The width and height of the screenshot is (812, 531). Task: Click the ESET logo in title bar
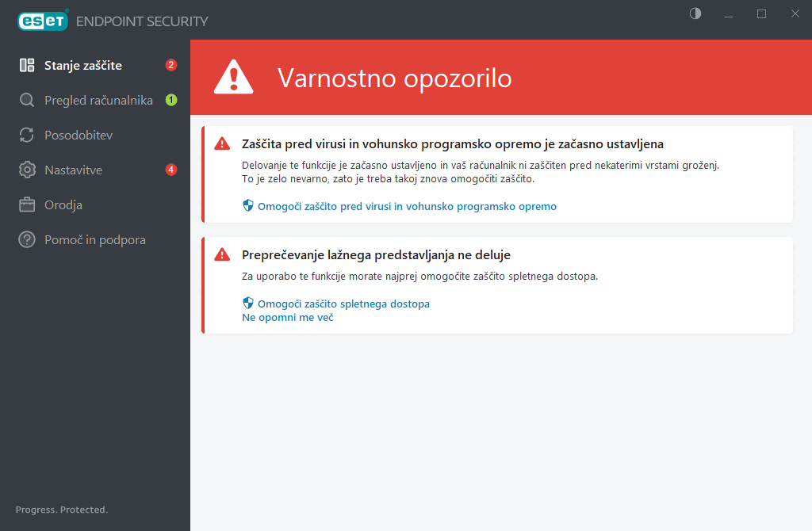point(42,21)
